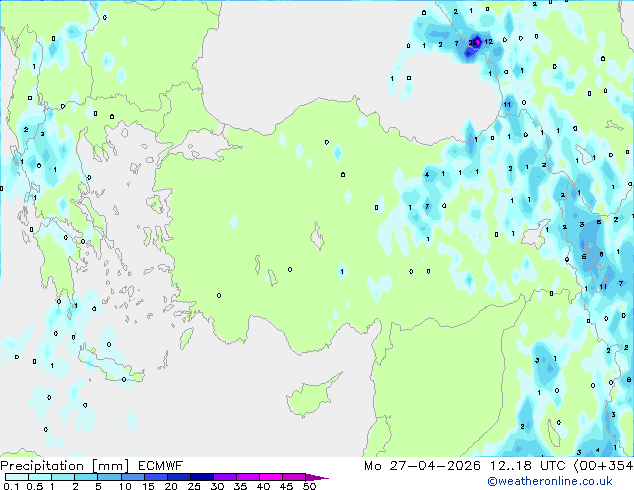
Task: Click the "Precipitation [mm]" title text
Action: pos(65,466)
